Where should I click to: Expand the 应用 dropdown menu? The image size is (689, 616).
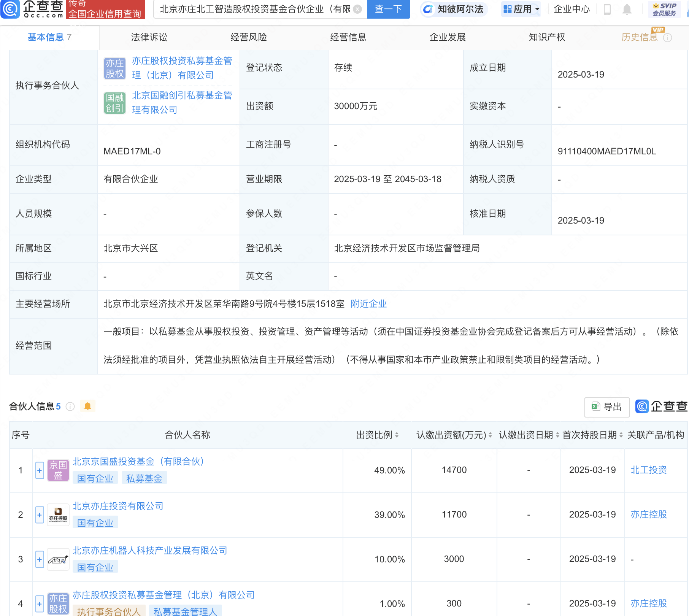pos(521,9)
